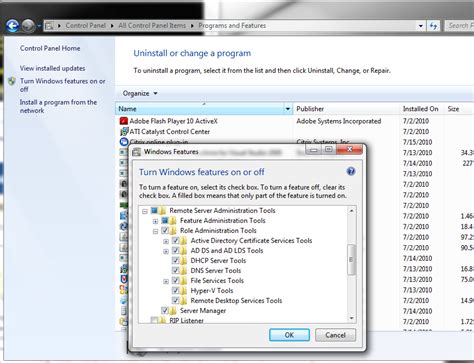Click the Remote Server Administration Tools folder icon
This screenshot has width=474, height=363.
point(162,210)
